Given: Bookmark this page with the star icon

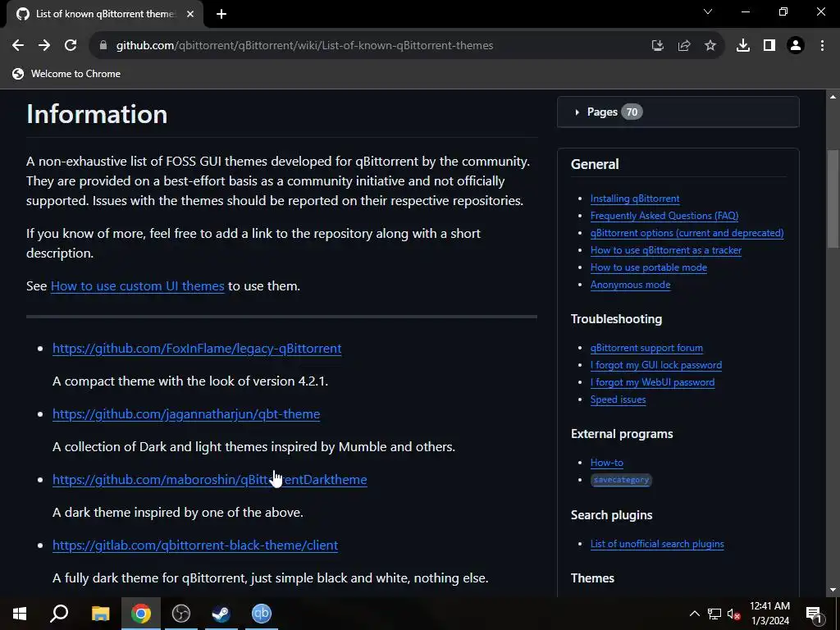Looking at the screenshot, I should click(x=710, y=46).
